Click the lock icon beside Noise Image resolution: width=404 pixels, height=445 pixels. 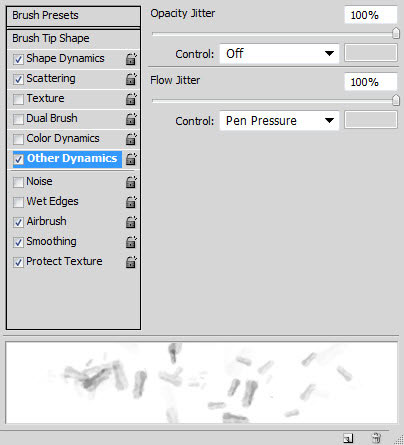131,182
